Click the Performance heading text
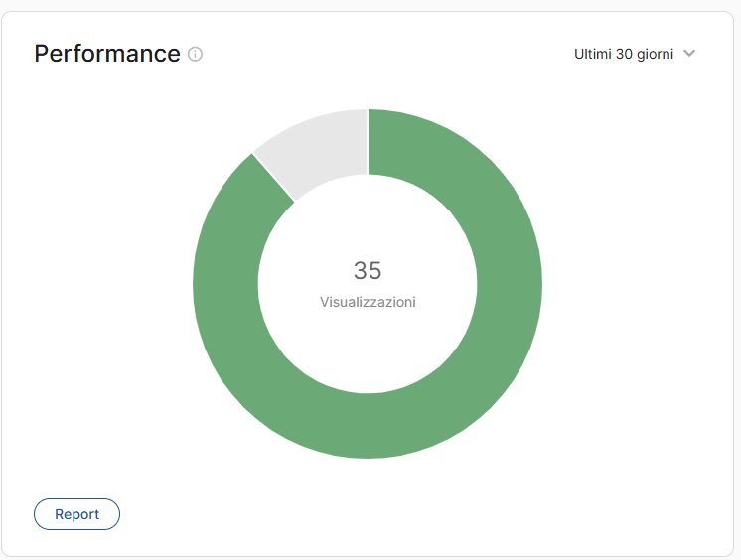Screen dimensions: 741x560 [107, 54]
